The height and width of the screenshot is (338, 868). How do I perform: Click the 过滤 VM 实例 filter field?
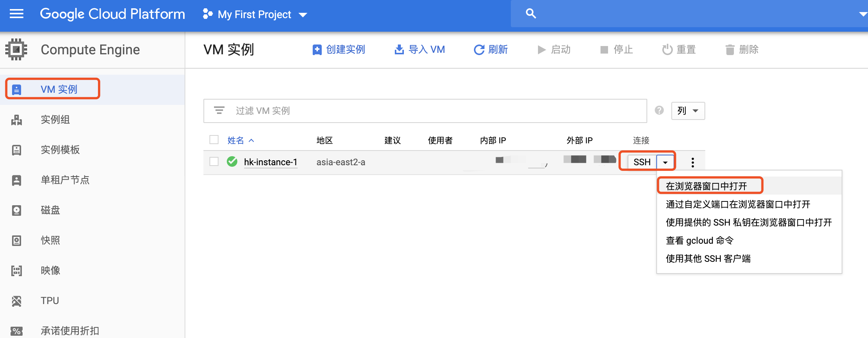pyautogui.click(x=425, y=111)
